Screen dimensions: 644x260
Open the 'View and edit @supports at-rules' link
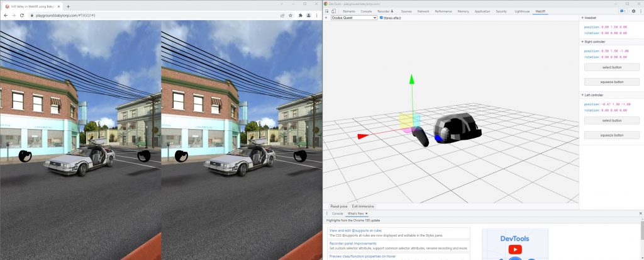[x=355, y=231]
